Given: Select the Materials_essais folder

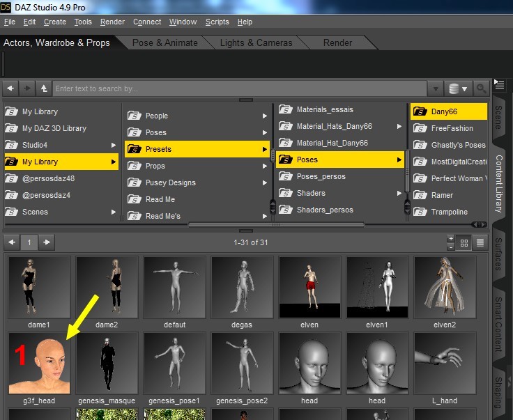Looking at the screenshot, I should 340,109.
